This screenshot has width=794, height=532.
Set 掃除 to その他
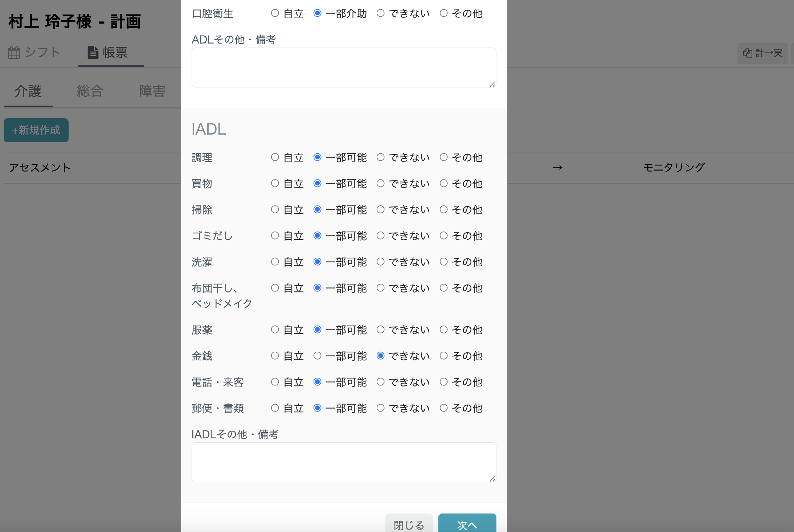(443, 209)
